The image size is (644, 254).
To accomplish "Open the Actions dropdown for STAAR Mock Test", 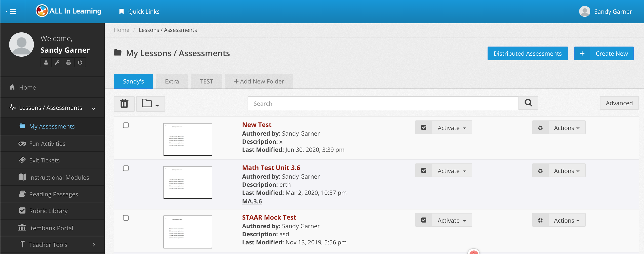I will tap(567, 220).
